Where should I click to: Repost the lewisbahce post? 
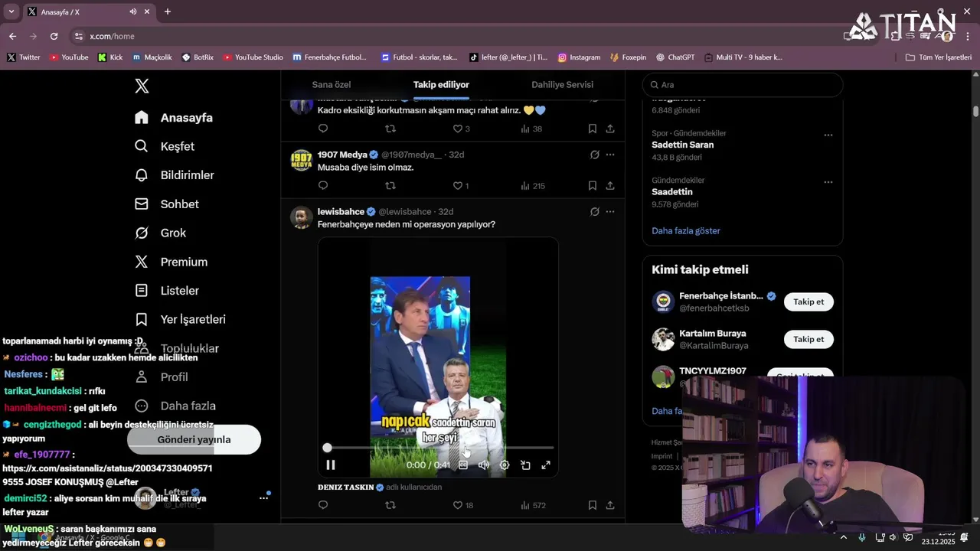click(x=390, y=505)
